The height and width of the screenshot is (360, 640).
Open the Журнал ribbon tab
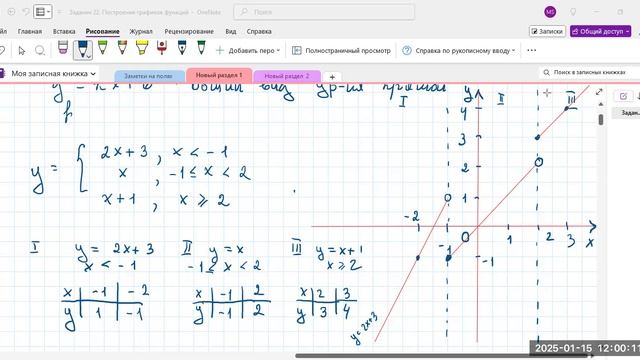click(x=141, y=31)
